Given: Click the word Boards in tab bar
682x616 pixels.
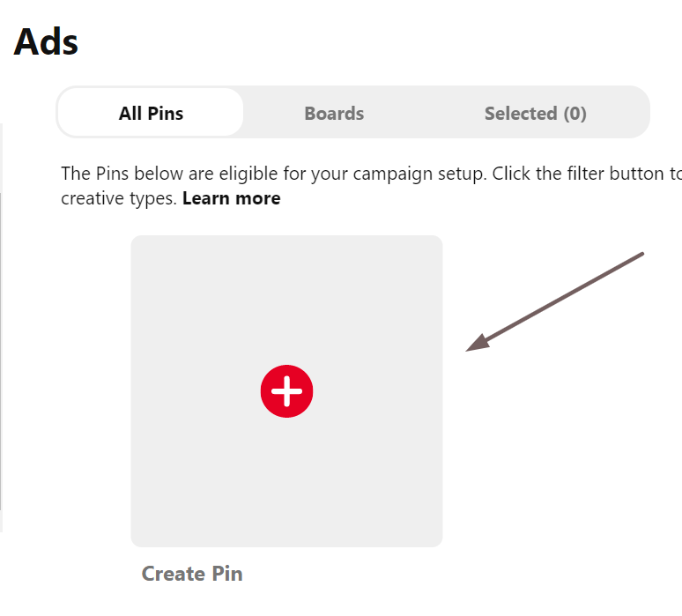Looking at the screenshot, I should pos(334,114).
